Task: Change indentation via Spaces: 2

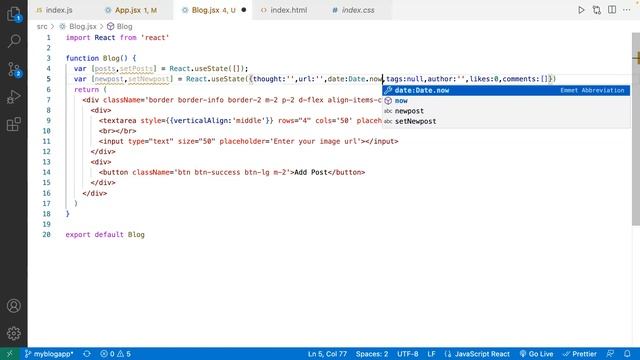Action: coord(372,354)
